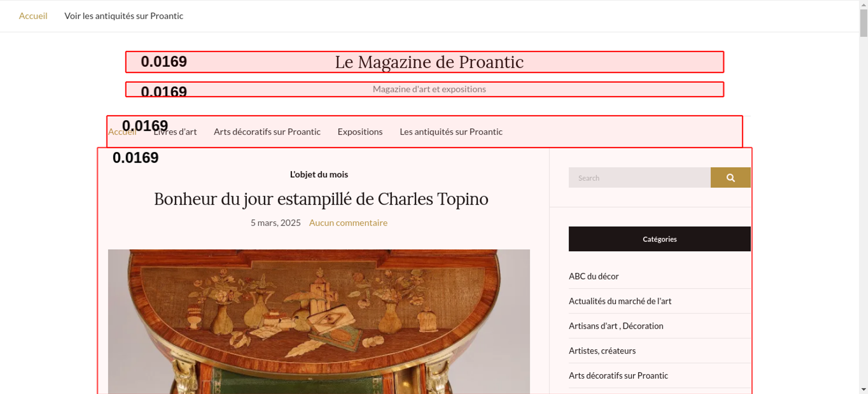The height and width of the screenshot is (394, 868).
Task: Open the marquetry desk article image
Action: pyautogui.click(x=319, y=322)
